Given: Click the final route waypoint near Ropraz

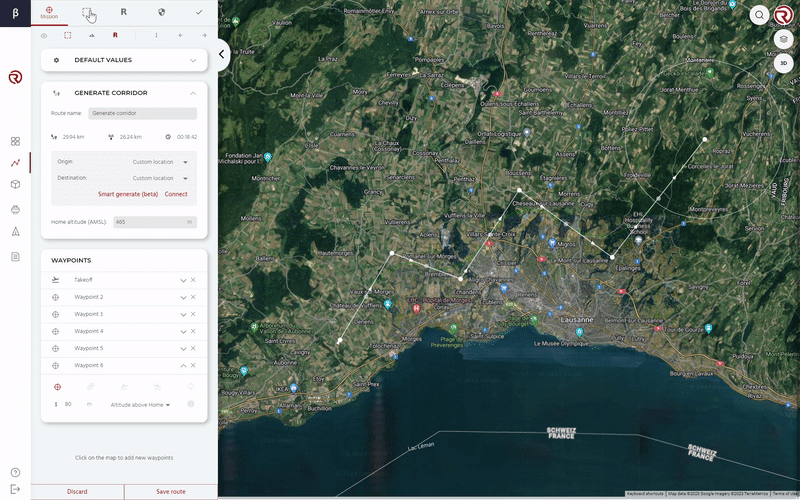Looking at the screenshot, I should (705, 139).
